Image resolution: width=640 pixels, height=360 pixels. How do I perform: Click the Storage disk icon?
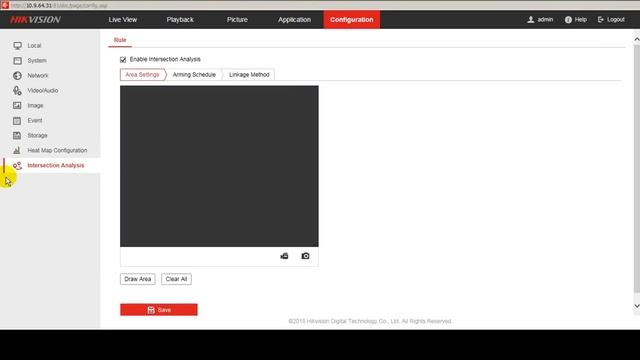tap(17, 135)
